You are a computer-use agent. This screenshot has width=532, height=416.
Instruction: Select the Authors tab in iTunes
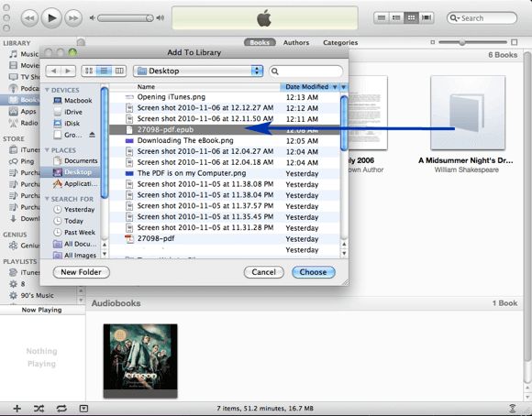[x=296, y=42]
